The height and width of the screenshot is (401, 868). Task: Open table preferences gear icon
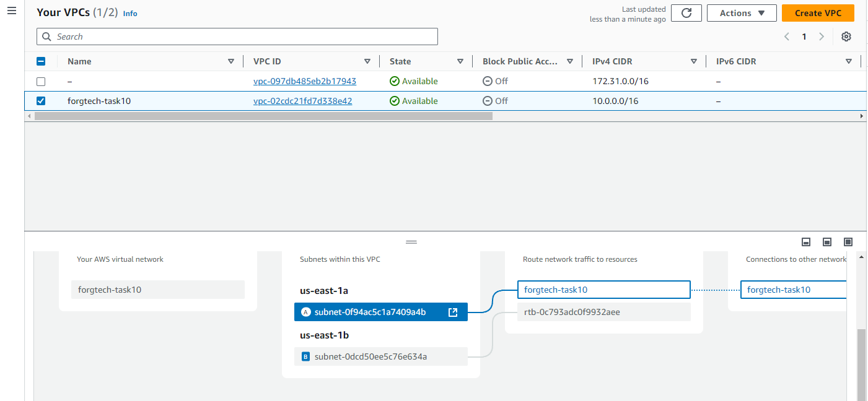point(846,37)
